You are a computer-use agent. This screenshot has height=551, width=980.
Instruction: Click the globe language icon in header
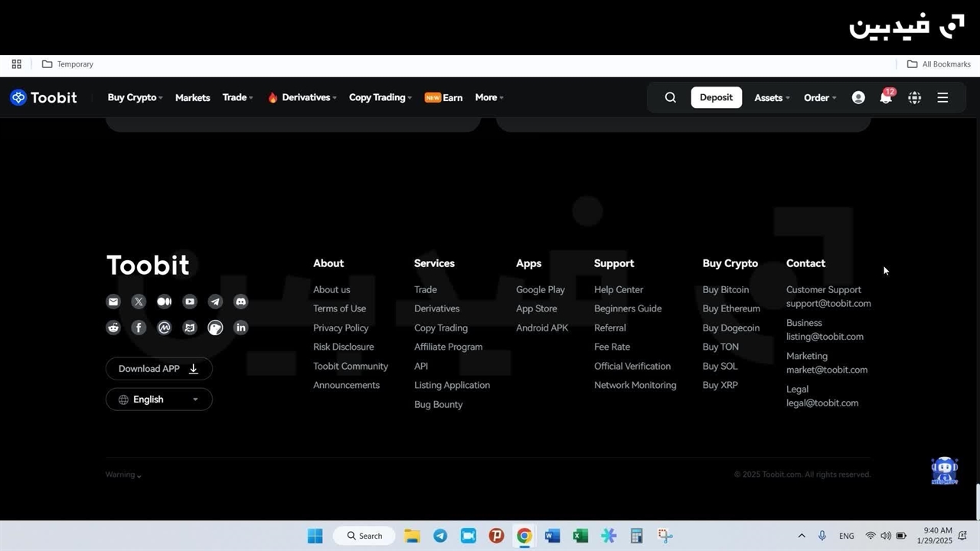[914, 98]
